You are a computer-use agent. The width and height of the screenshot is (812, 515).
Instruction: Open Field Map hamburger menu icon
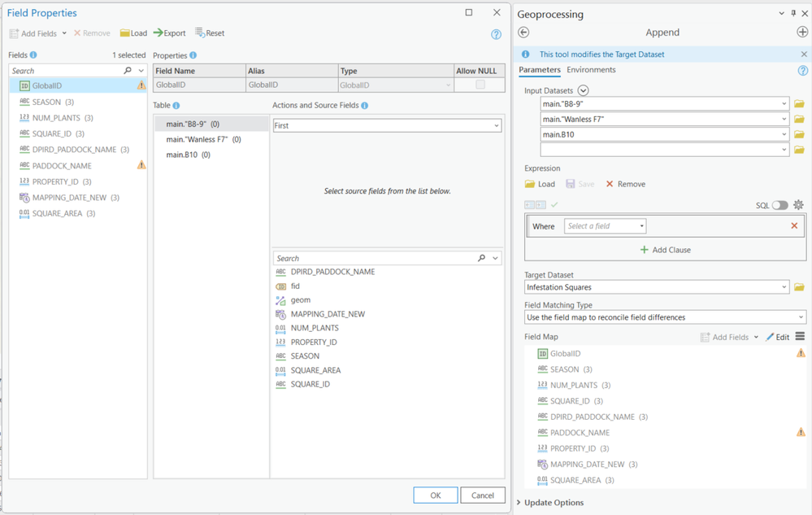(800, 337)
